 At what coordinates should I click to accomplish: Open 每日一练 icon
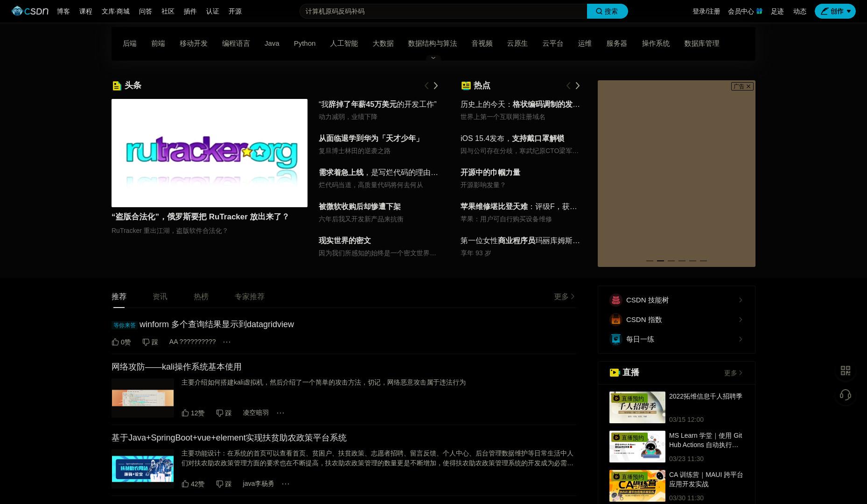click(616, 339)
